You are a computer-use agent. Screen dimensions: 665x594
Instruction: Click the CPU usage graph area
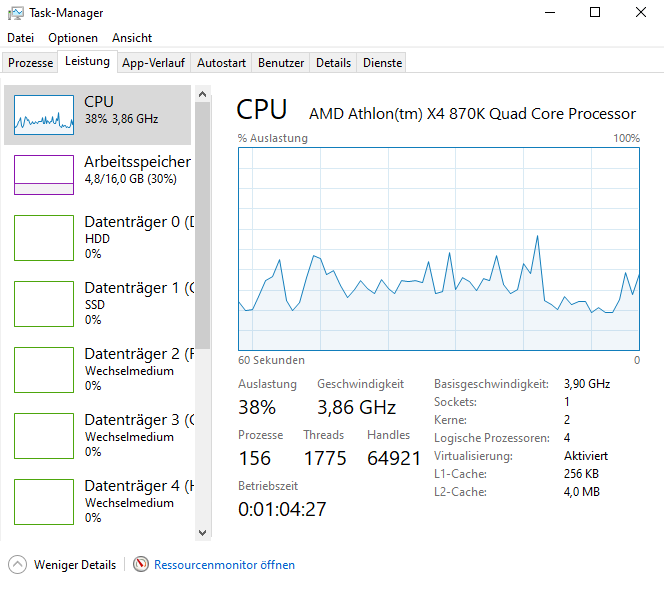(438, 250)
